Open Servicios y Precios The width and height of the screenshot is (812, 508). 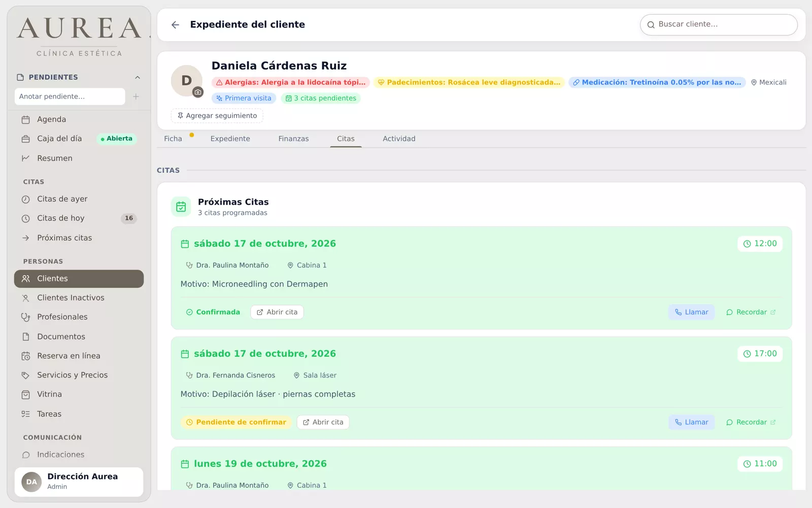tap(79, 375)
